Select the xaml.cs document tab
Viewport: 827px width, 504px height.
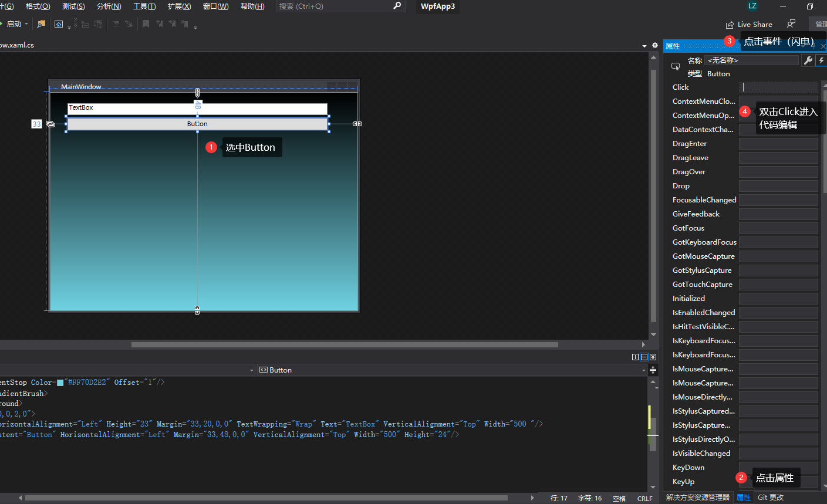(x=17, y=45)
